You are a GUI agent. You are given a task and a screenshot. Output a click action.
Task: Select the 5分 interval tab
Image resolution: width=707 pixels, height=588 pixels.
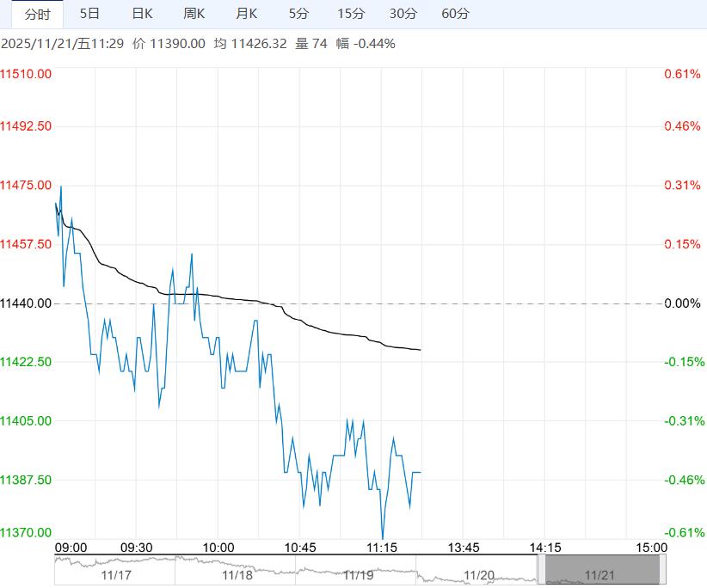coord(298,14)
